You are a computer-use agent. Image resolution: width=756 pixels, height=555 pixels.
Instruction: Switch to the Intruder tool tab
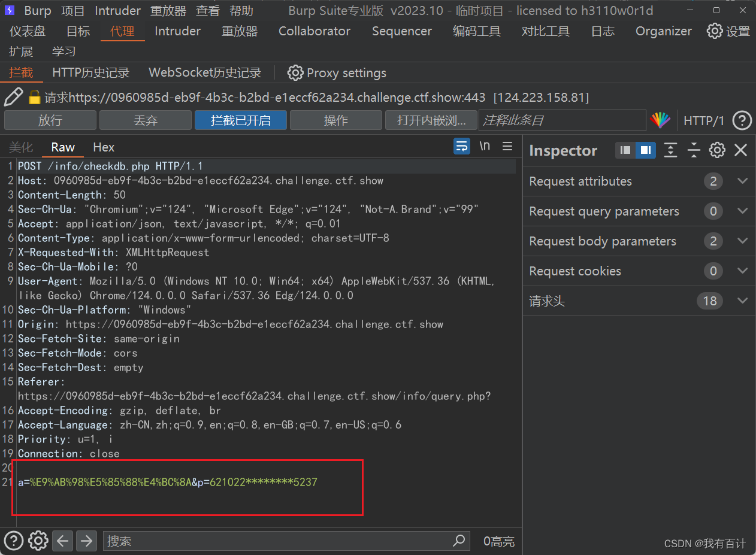pos(178,31)
